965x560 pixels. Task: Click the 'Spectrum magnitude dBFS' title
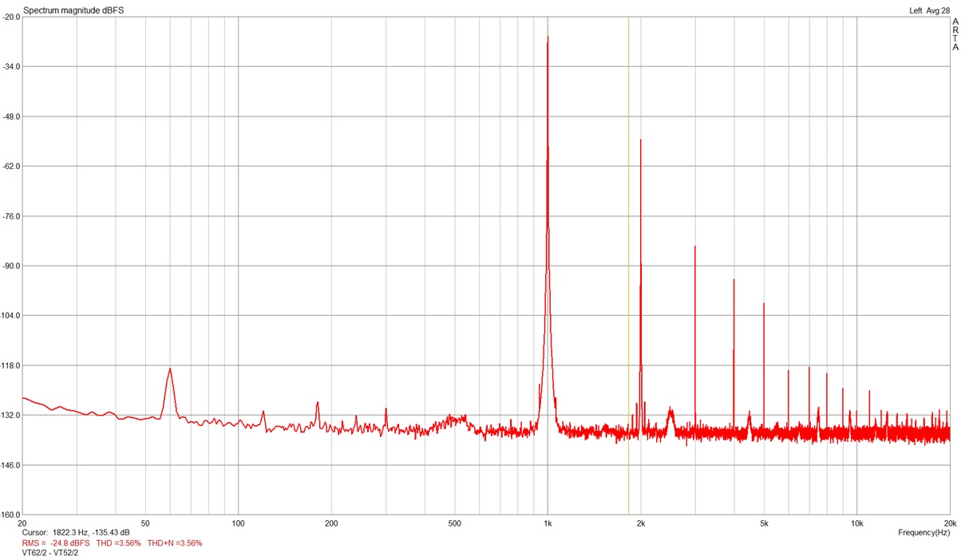[x=73, y=10]
